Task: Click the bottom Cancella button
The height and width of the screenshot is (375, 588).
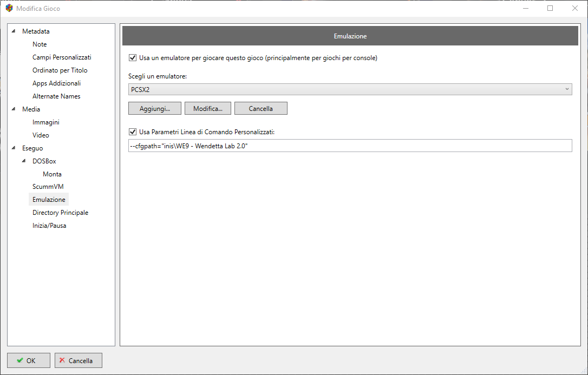Action: pyautogui.click(x=79, y=360)
